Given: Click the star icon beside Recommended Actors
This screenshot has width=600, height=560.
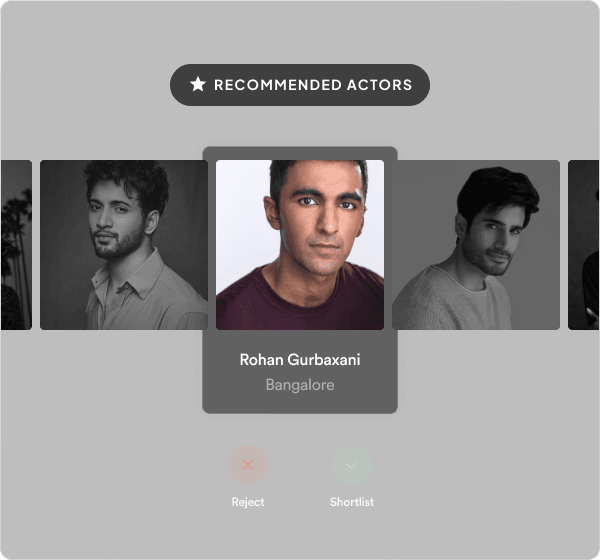Looking at the screenshot, I should coord(198,85).
